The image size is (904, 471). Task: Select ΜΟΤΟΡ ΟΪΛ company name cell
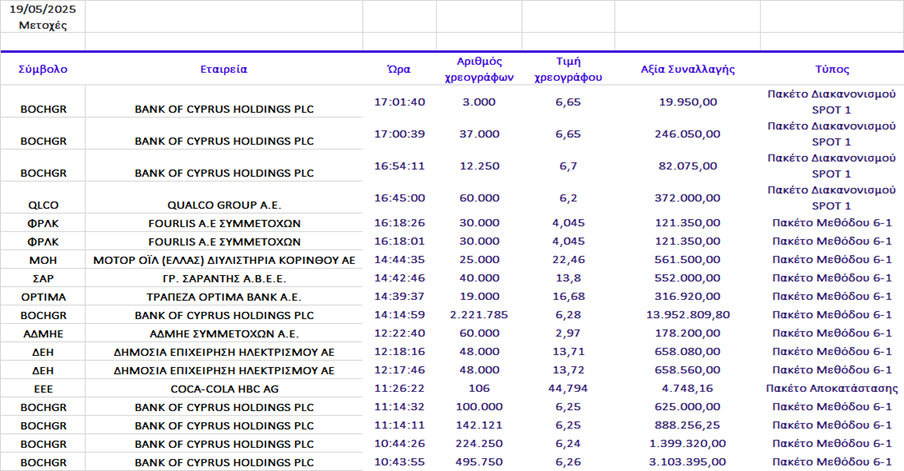224,260
